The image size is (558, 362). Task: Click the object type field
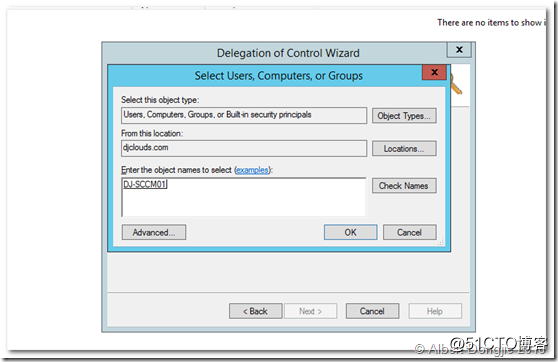point(244,115)
